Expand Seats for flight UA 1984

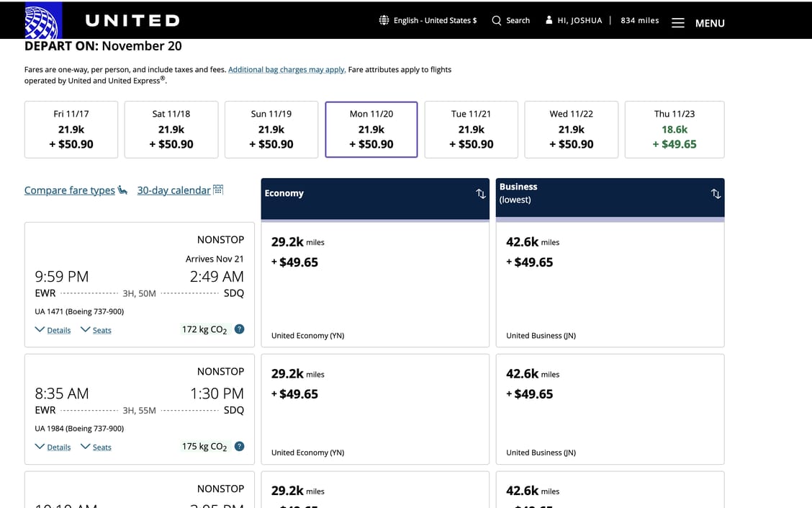tap(96, 447)
